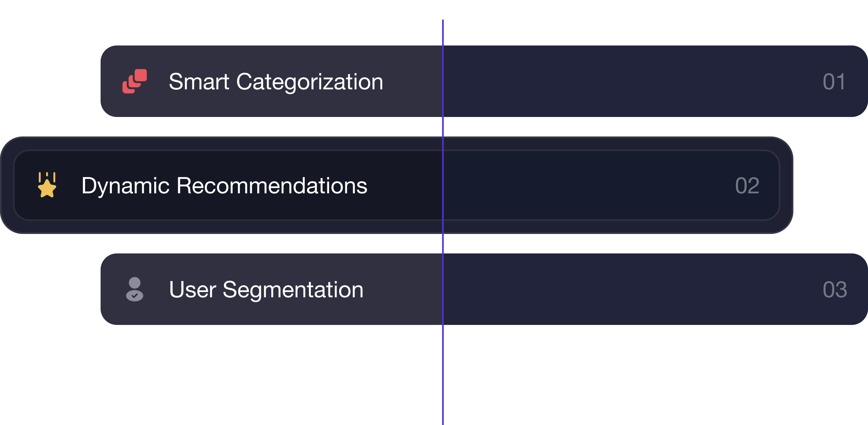Expand the Dynamic Recommendations card via its 02 marker
This screenshot has width=868, height=425.
click(747, 185)
